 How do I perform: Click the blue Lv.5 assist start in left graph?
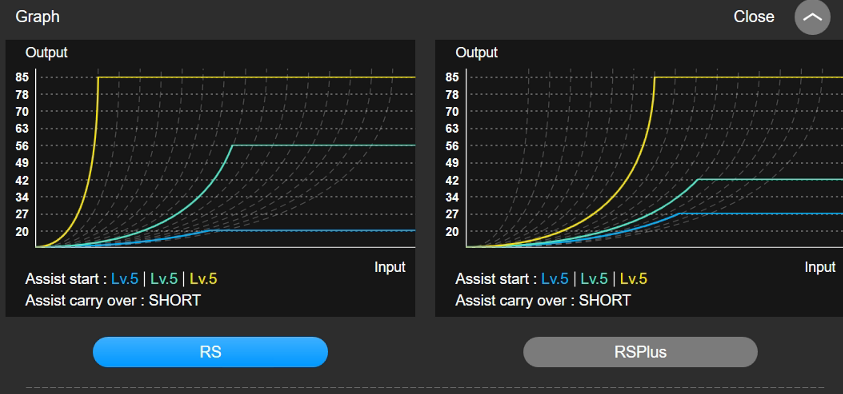coord(125,279)
